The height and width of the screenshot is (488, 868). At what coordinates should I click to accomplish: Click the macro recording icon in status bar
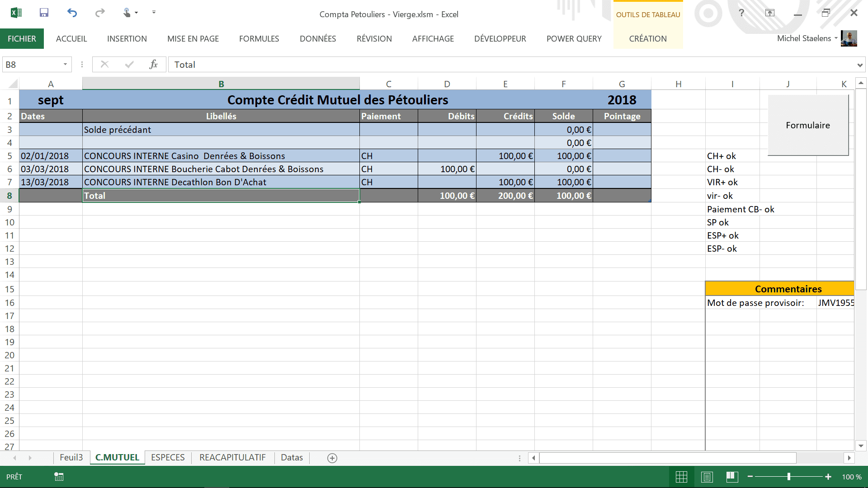coord(59,477)
